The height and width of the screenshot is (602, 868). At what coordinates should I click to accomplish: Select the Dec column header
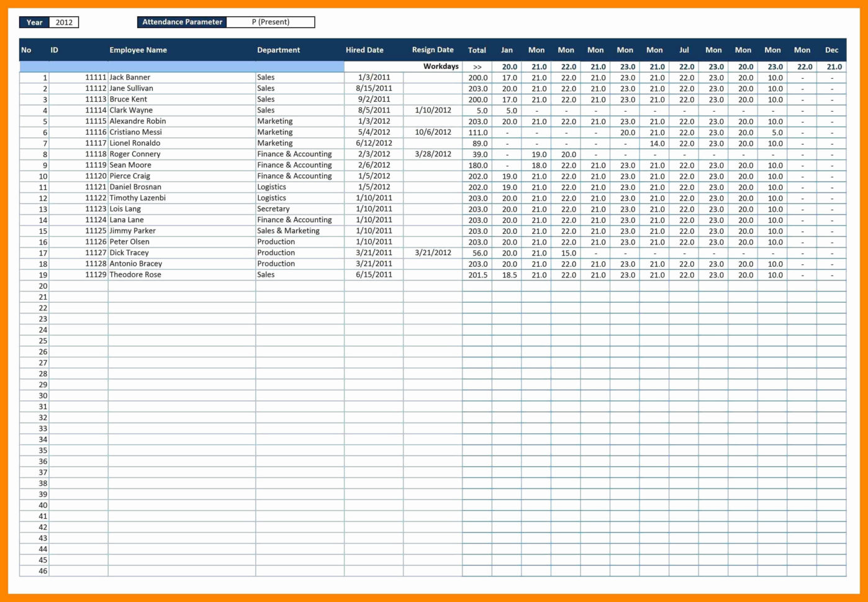832,50
